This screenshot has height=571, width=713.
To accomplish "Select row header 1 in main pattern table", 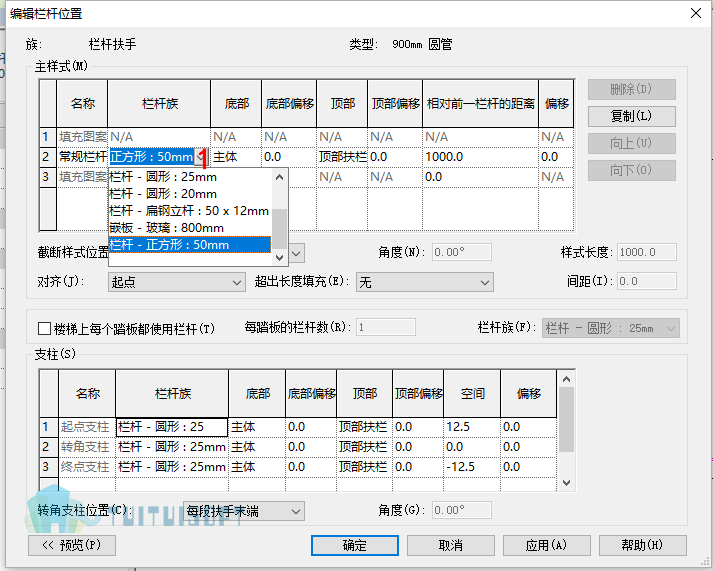I will [47, 137].
